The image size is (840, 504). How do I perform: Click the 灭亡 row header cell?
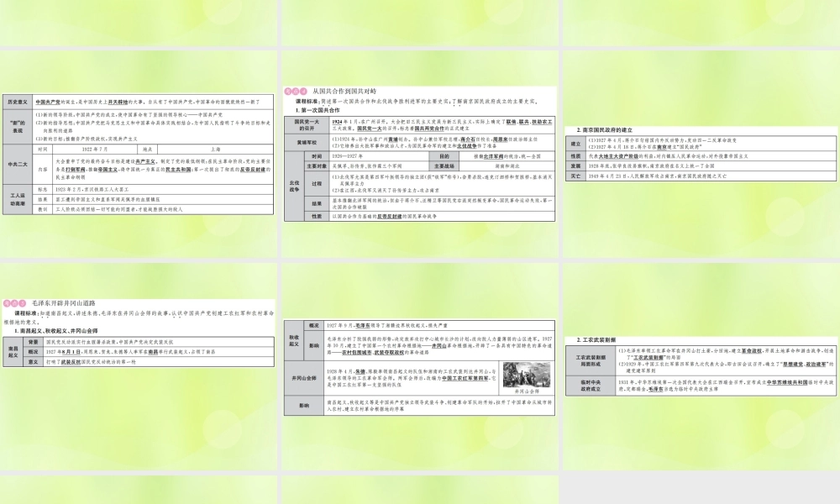coord(575,176)
